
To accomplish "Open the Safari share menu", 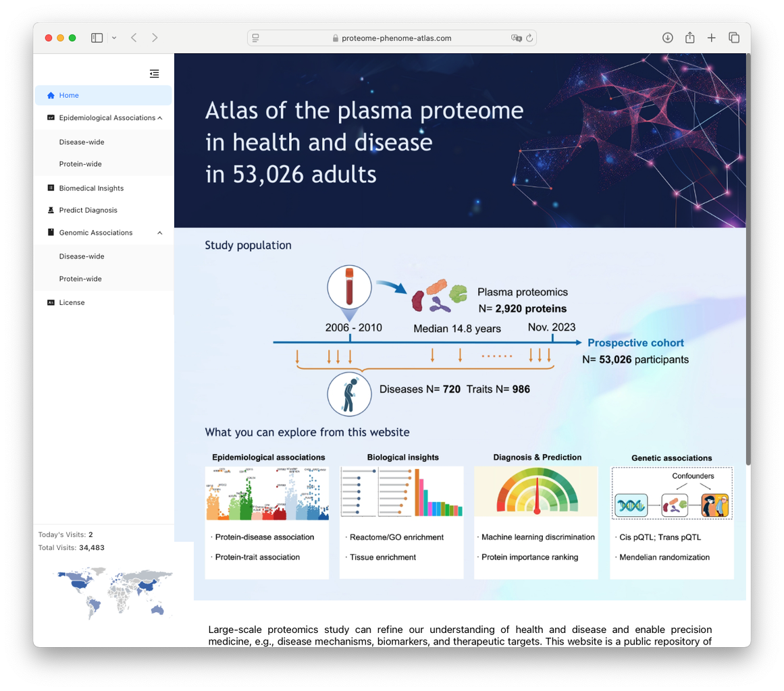I will [x=689, y=38].
